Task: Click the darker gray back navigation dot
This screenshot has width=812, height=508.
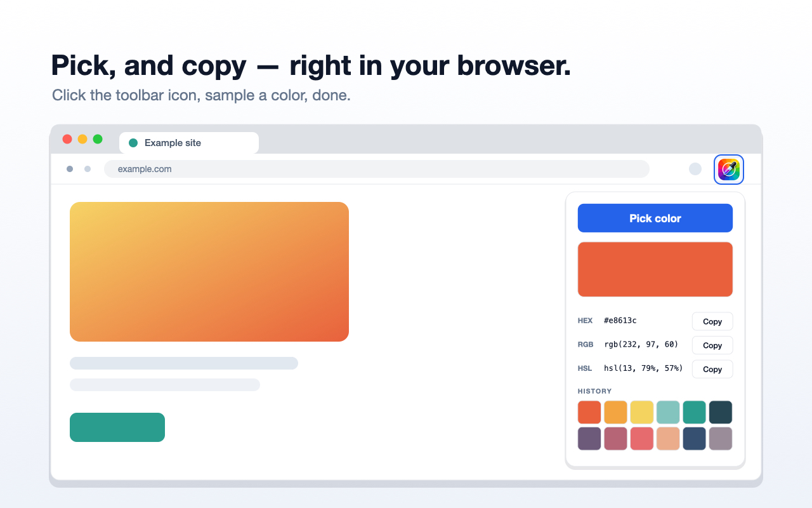Action: tap(70, 169)
